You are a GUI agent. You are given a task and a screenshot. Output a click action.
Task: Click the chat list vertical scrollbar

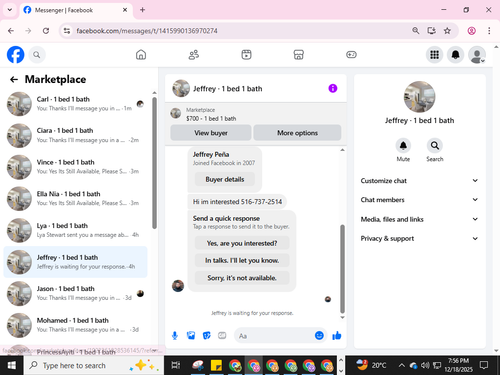[154, 163]
